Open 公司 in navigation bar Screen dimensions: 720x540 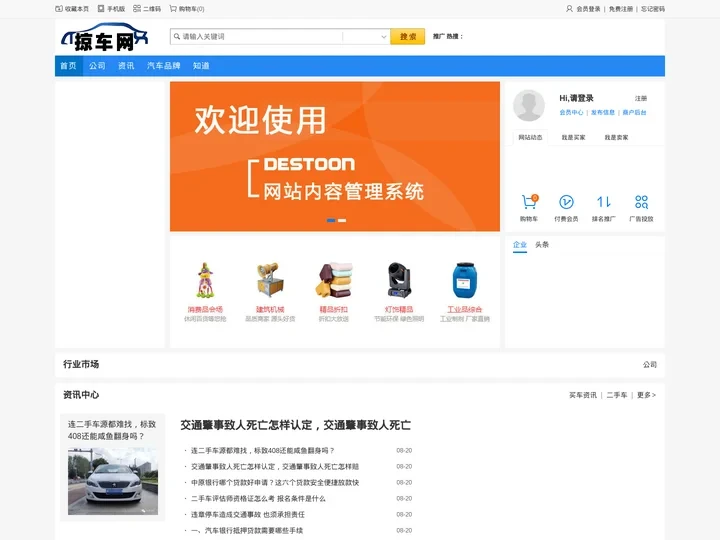[x=97, y=66]
